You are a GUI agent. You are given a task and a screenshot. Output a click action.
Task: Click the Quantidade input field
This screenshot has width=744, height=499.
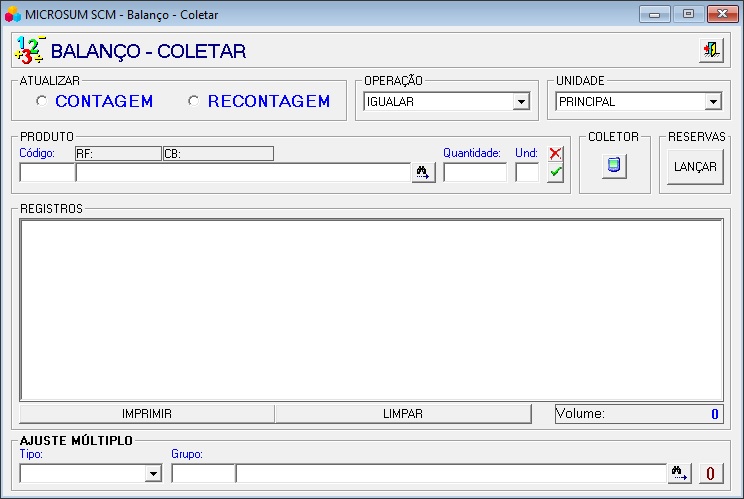(x=475, y=172)
